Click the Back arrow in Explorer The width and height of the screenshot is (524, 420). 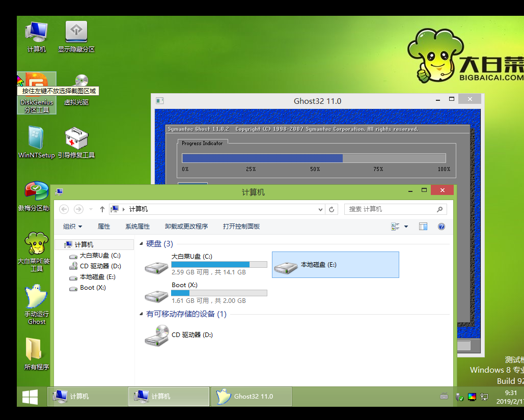(x=64, y=209)
